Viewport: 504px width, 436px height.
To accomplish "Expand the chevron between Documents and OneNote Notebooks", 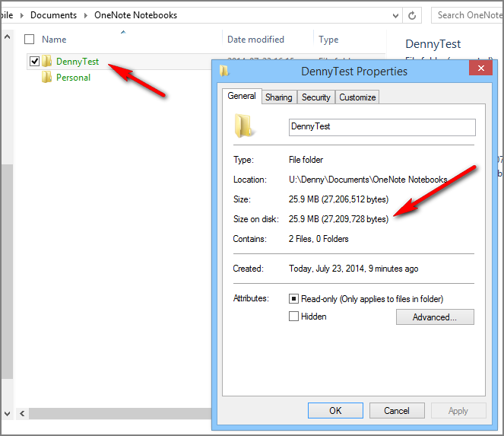I will pyautogui.click(x=86, y=15).
